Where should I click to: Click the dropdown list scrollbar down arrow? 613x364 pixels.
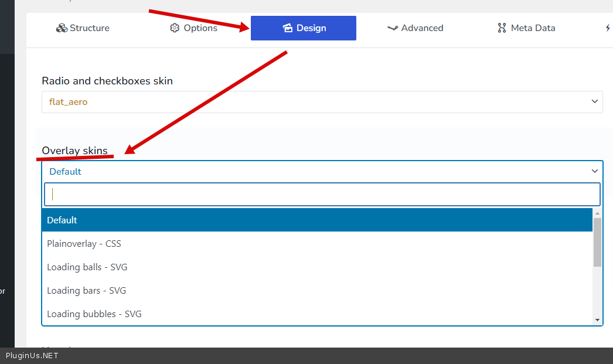click(598, 320)
